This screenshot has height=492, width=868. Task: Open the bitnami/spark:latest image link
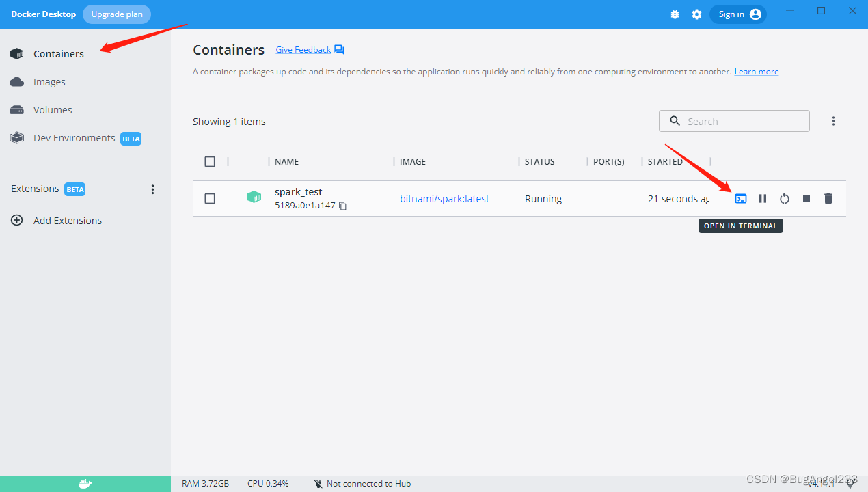click(x=444, y=198)
